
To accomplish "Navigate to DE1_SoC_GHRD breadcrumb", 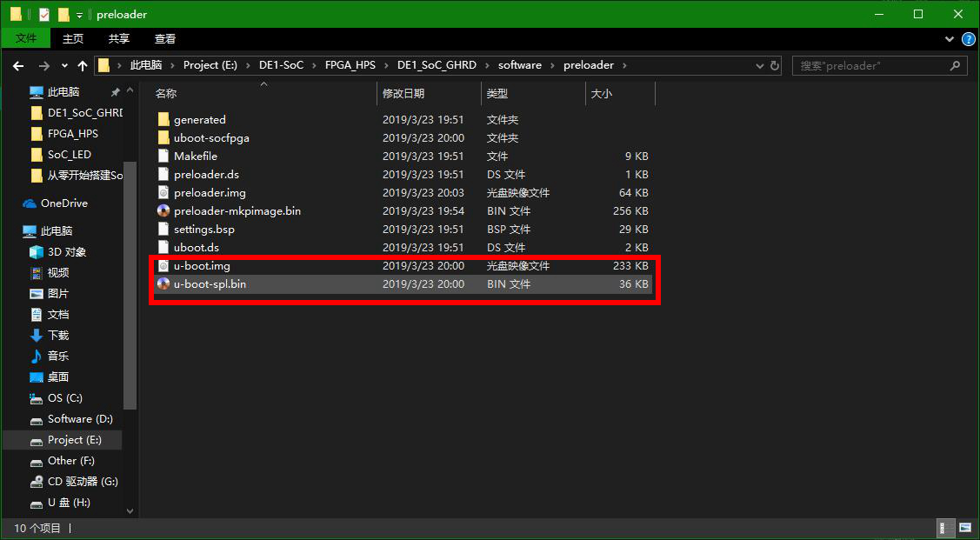I will pos(437,65).
